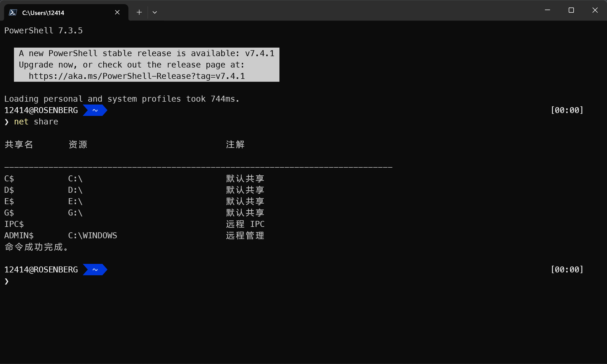Click the G$ share name
This screenshot has height=364, width=607.
[x=9, y=213]
